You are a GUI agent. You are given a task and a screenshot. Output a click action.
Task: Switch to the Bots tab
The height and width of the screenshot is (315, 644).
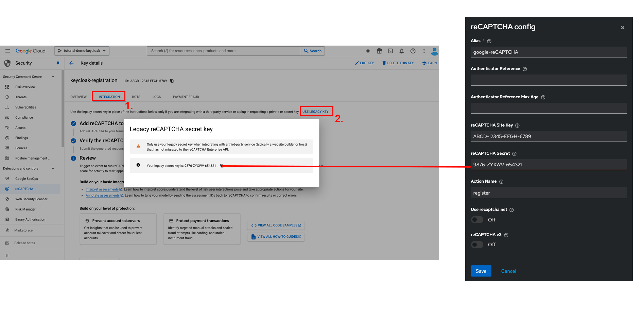pos(136,97)
